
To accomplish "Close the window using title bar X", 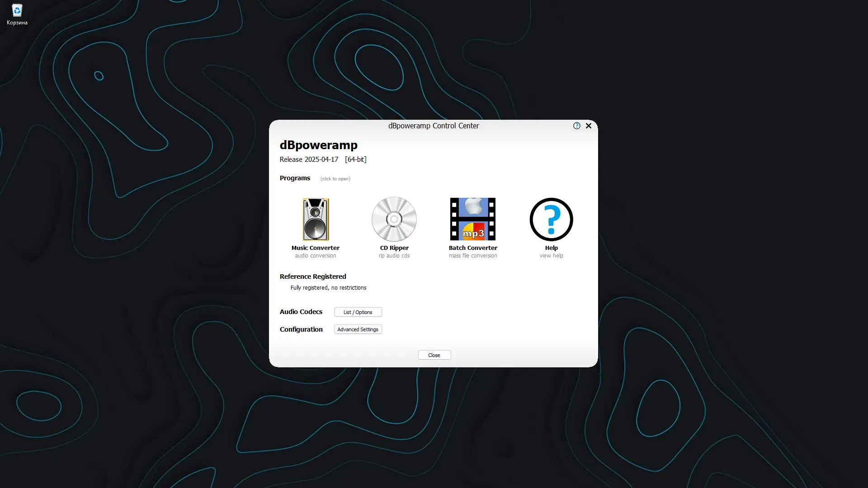I will click(588, 126).
